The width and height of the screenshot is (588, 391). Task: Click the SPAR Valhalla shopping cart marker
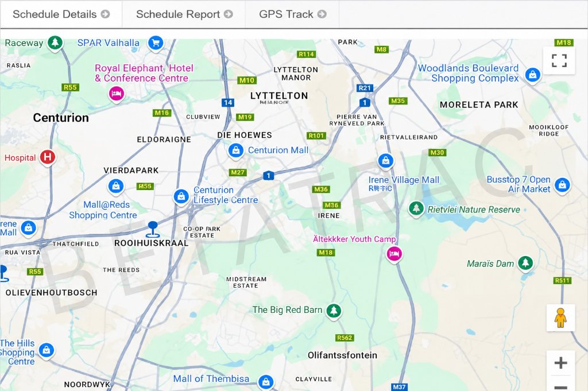pyautogui.click(x=156, y=42)
